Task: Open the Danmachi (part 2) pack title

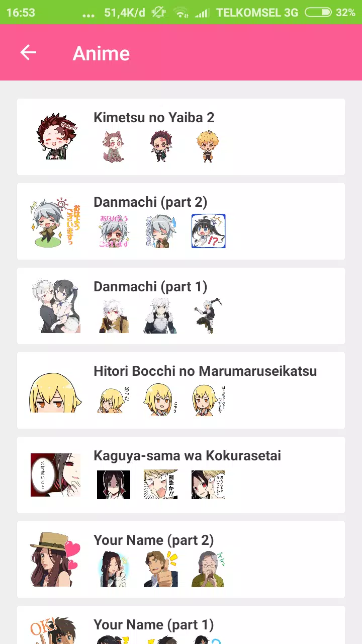Action: pyautogui.click(x=150, y=202)
